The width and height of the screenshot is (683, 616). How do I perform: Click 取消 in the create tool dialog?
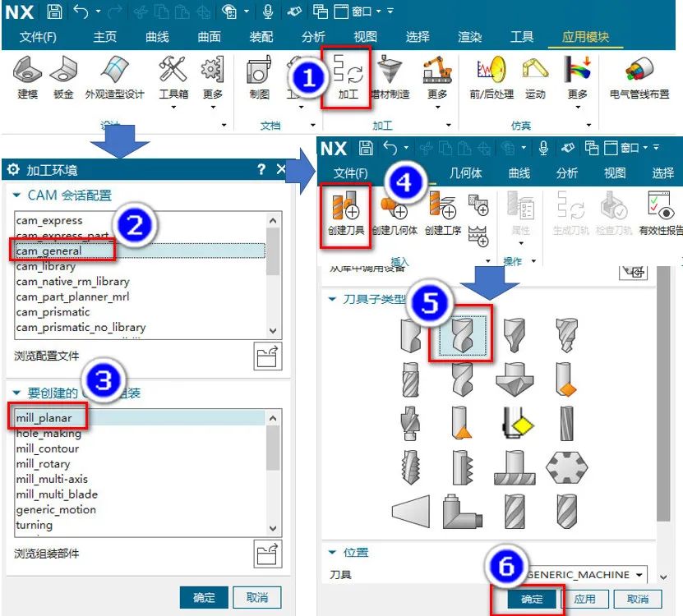coord(638,599)
